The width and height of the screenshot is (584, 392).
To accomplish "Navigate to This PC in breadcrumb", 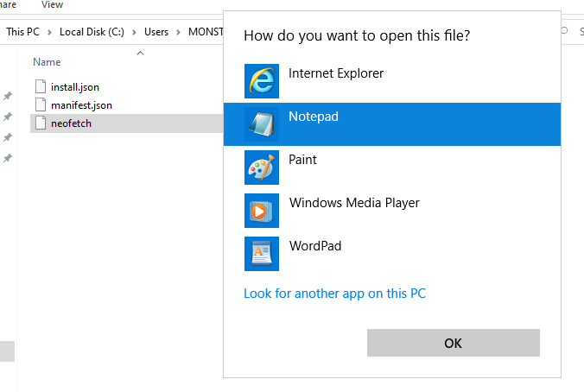I will pos(22,32).
